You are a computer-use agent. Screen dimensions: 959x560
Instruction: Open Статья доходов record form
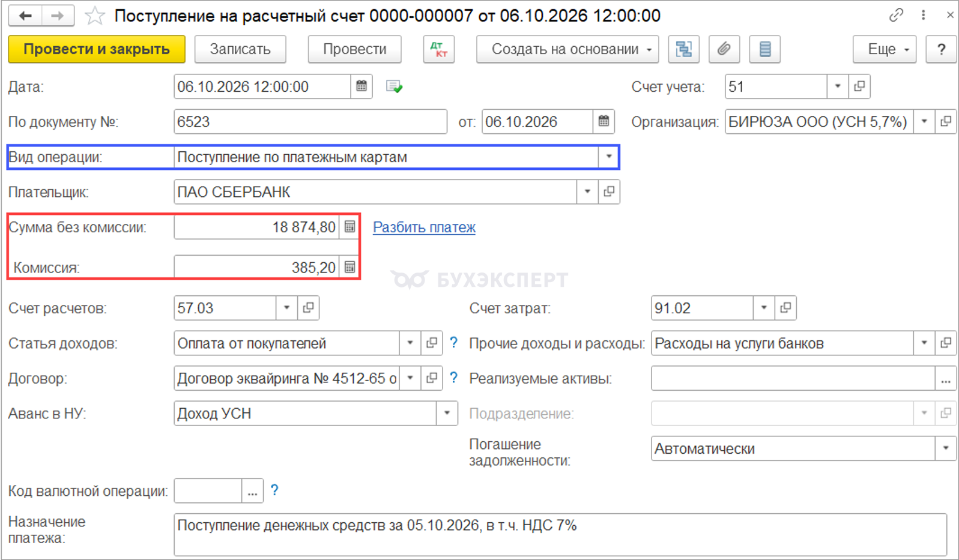[x=432, y=343]
